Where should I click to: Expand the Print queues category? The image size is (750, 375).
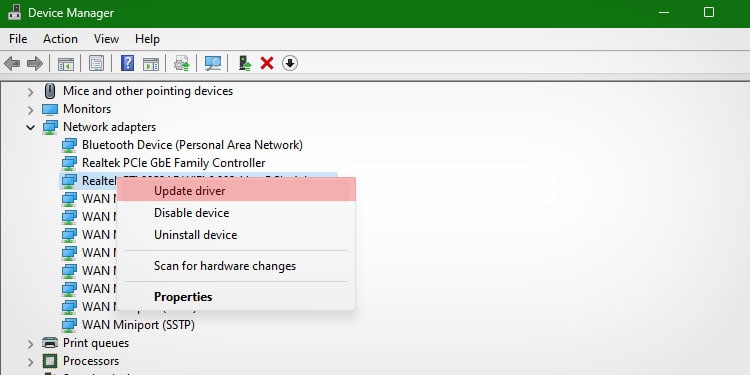pos(31,343)
